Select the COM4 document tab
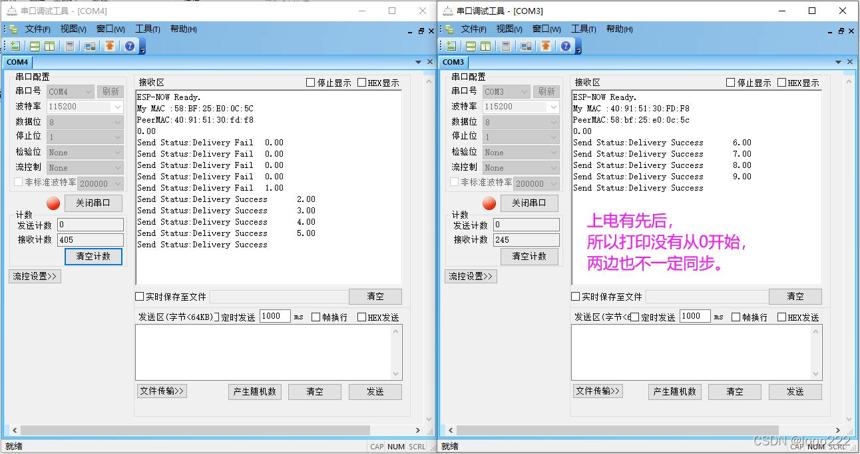This screenshot has width=860, height=454. point(17,62)
